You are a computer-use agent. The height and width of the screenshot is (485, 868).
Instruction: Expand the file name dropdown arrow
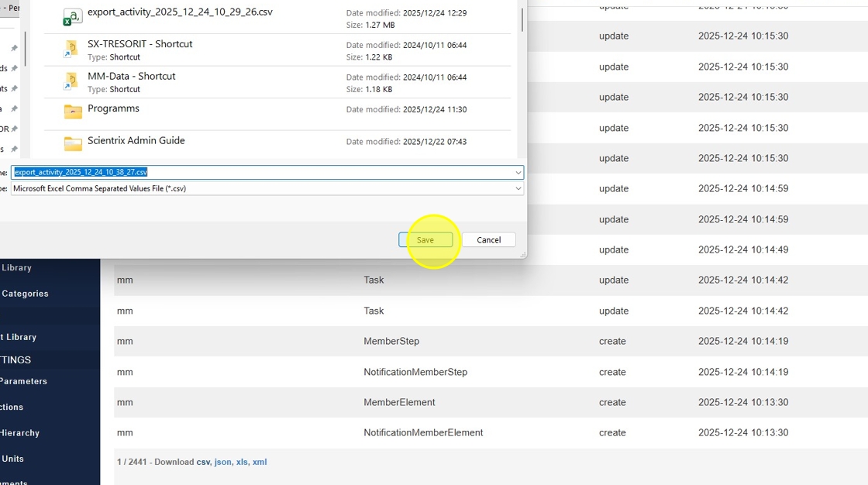[x=518, y=172]
